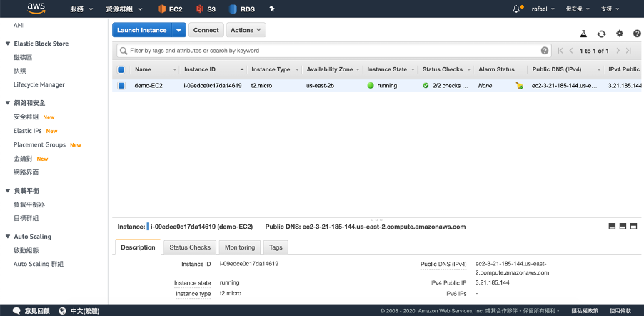Open 啟動組態 launch configurations link
The height and width of the screenshot is (316, 644).
(26, 250)
